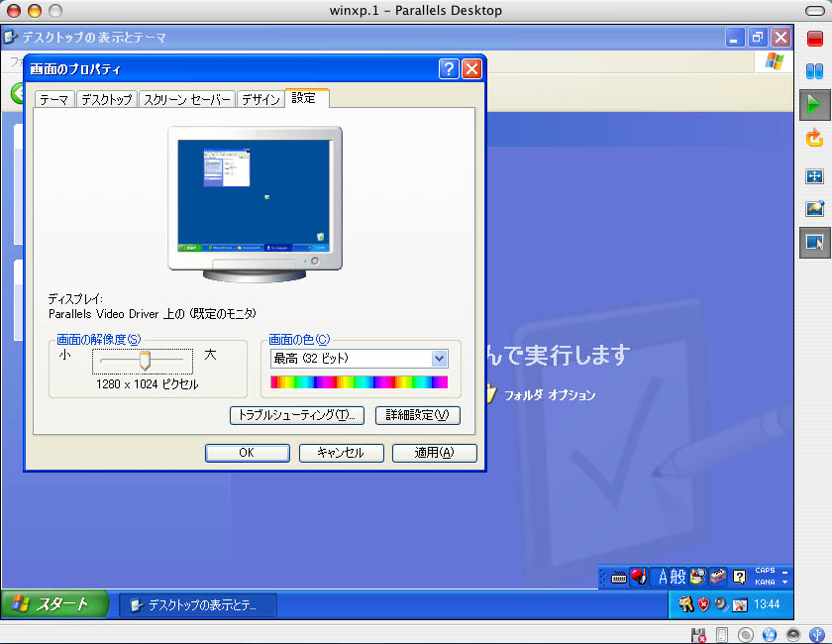
Task: Pause the virtual machine with the blue icon
Action: coord(814,71)
